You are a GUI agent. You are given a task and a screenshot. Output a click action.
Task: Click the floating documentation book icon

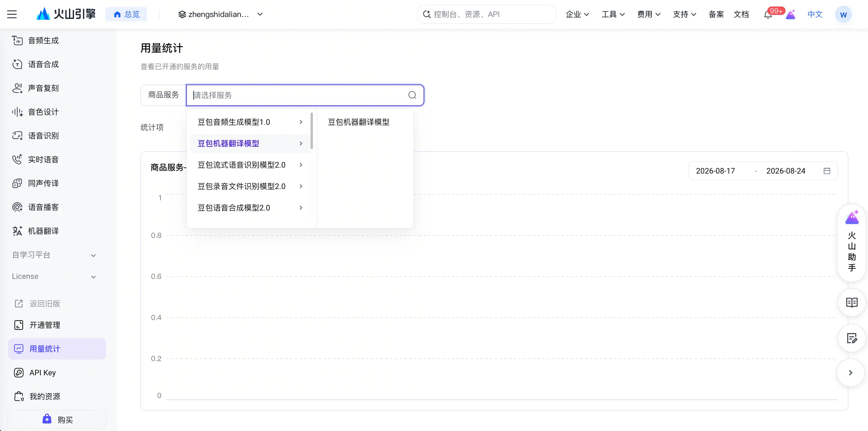(x=852, y=302)
